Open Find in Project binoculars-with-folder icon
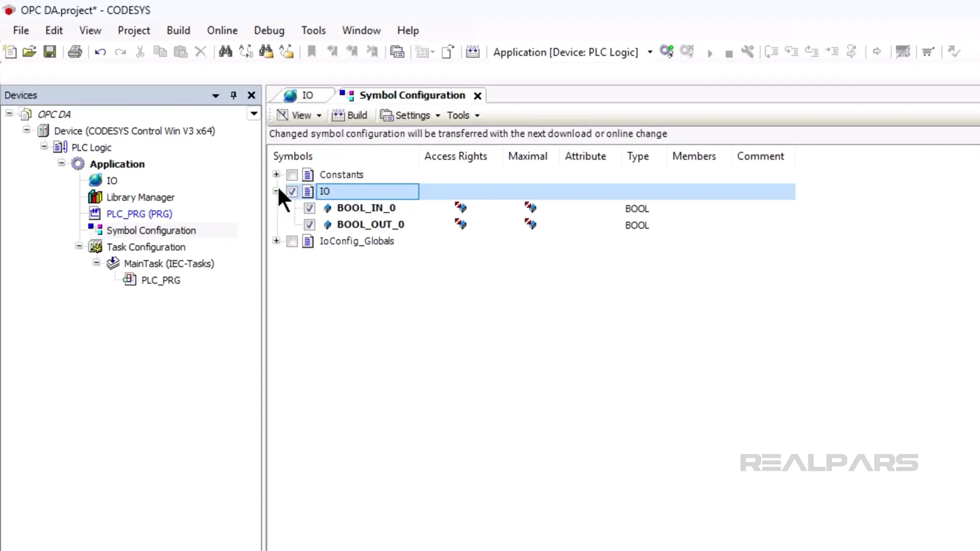 coord(266,52)
